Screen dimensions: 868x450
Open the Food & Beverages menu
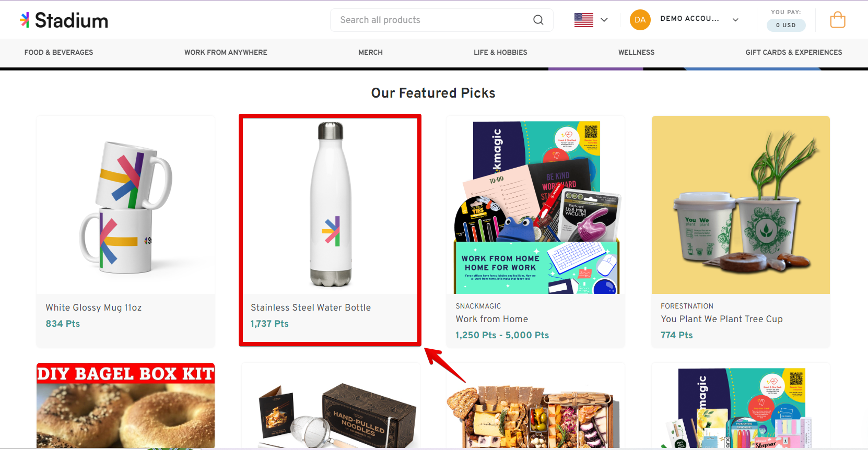pos(58,52)
